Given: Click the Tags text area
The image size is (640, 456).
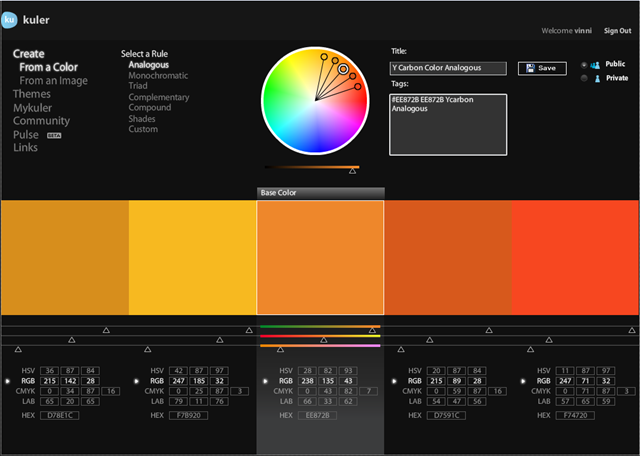Looking at the screenshot, I should click(448, 125).
